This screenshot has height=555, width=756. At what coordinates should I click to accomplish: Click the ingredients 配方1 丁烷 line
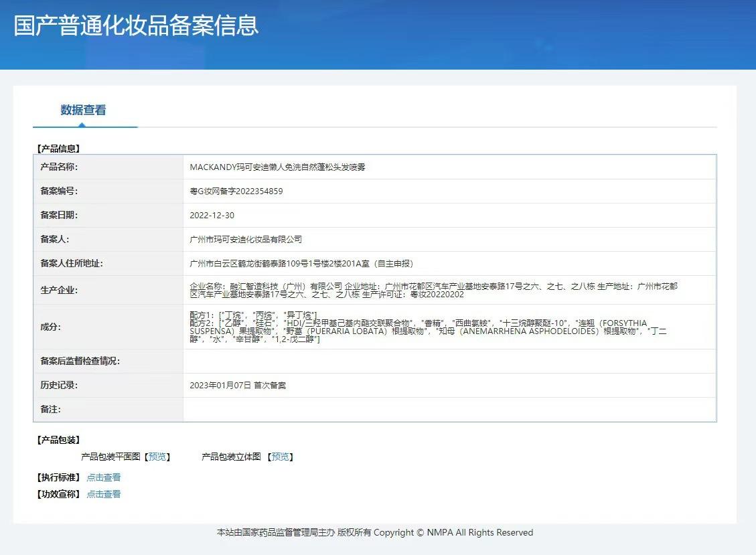coord(254,315)
